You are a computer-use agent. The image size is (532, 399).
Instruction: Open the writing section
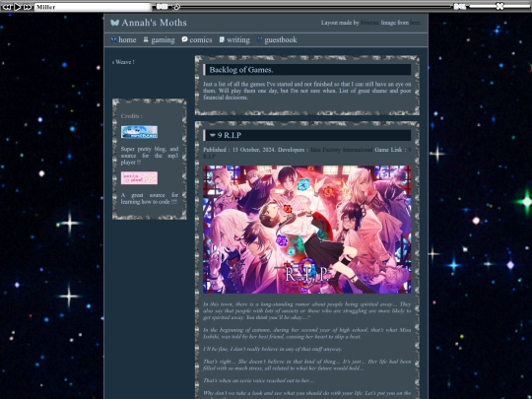pyautogui.click(x=237, y=40)
